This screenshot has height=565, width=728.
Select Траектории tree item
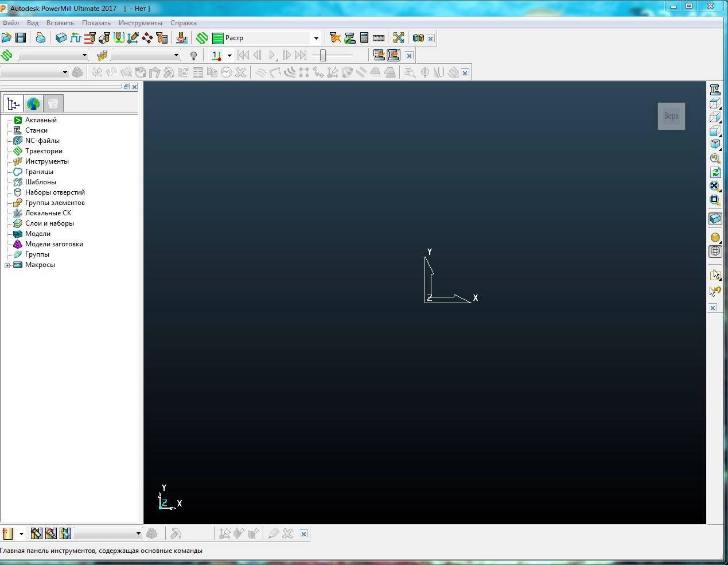[44, 151]
